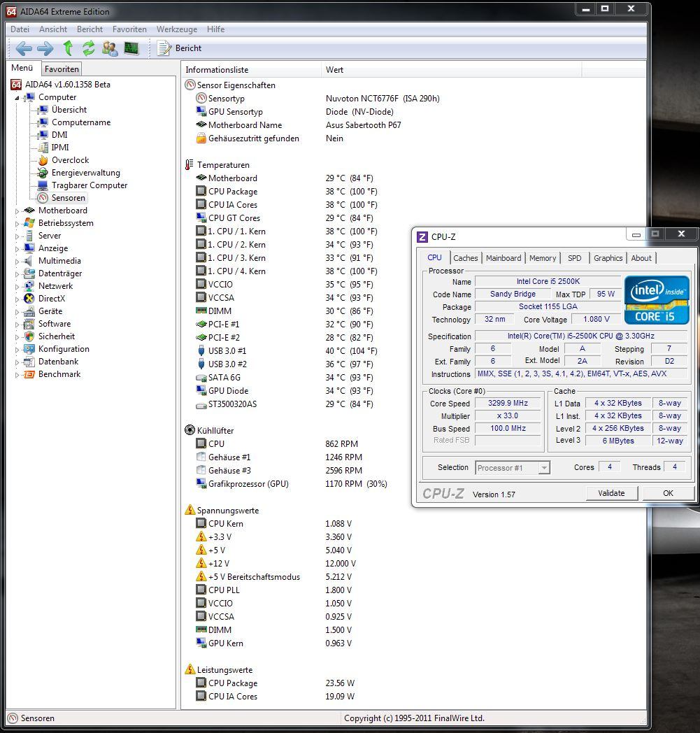Open the Processor #1 selection dropdown
The height and width of the screenshot is (733, 700).
click(513, 468)
